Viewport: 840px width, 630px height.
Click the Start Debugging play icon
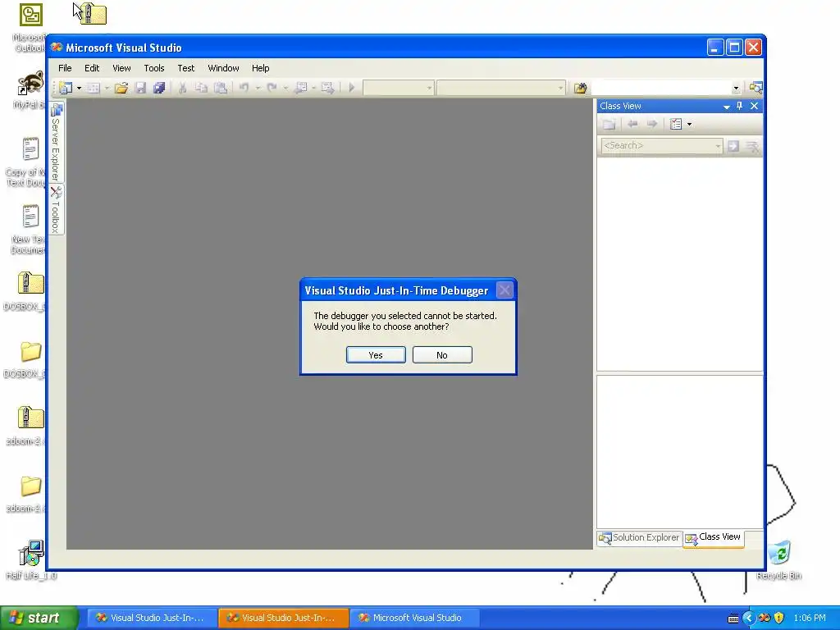point(351,88)
